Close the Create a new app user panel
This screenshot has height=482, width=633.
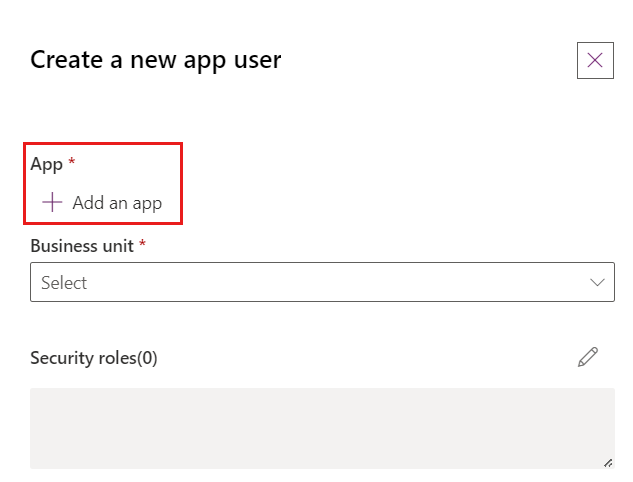[595, 61]
